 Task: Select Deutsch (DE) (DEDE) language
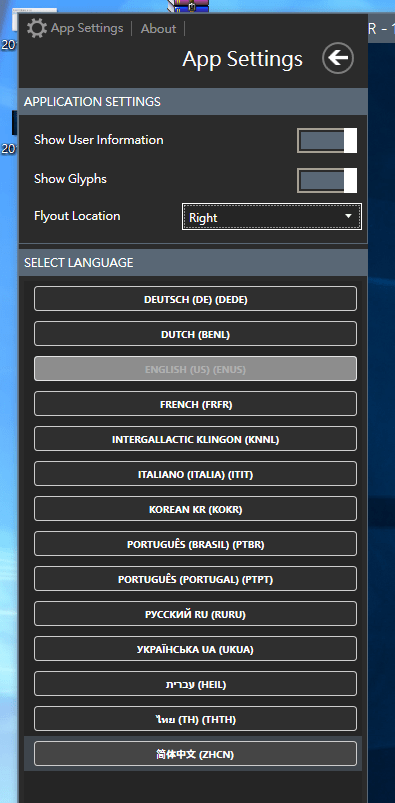tap(195, 299)
